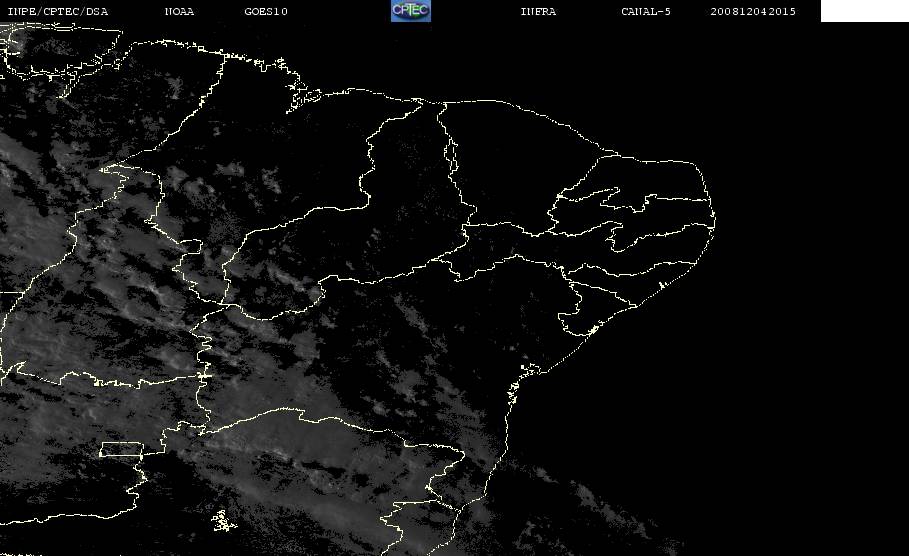Screen dimensions: 909x556
Task: Select the INFRA header text
Action: click(538, 12)
